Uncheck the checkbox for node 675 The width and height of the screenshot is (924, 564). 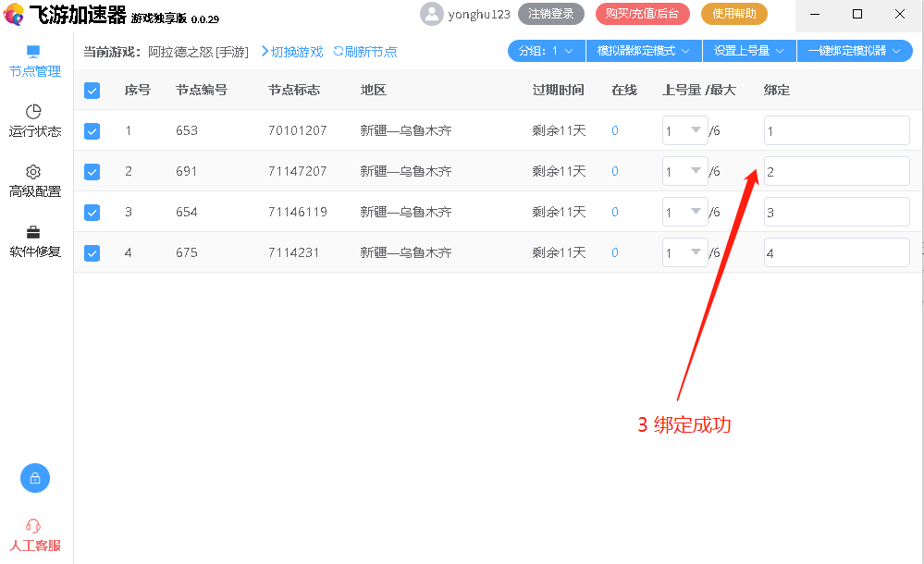tap(92, 252)
